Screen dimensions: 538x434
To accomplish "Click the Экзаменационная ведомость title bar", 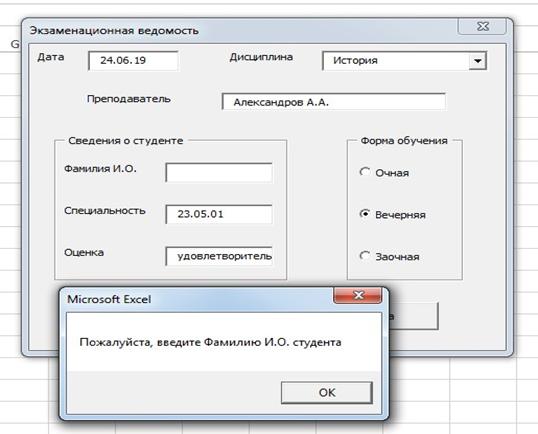I will click(x=240, y=30).
